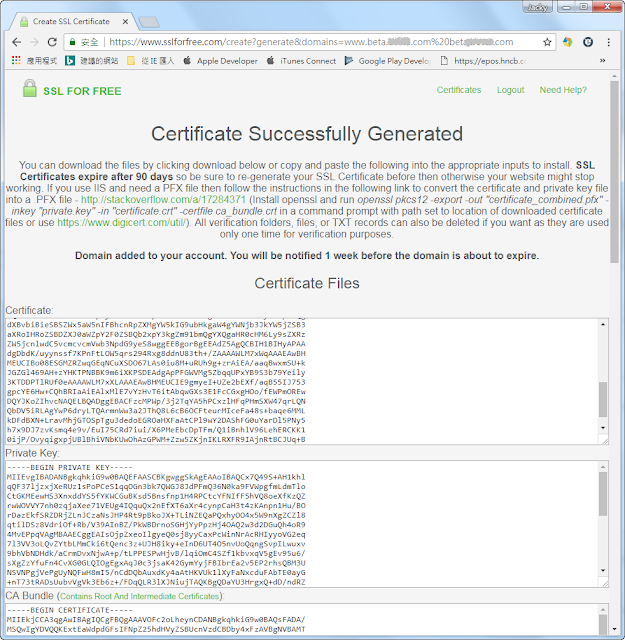Click the Certificate Files heading
The width and height of the screenshot is (625, 640).
point(307,283)
